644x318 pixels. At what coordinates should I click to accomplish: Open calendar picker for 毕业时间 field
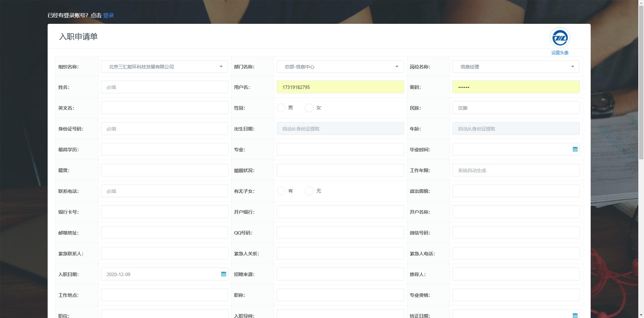point(575,149)
